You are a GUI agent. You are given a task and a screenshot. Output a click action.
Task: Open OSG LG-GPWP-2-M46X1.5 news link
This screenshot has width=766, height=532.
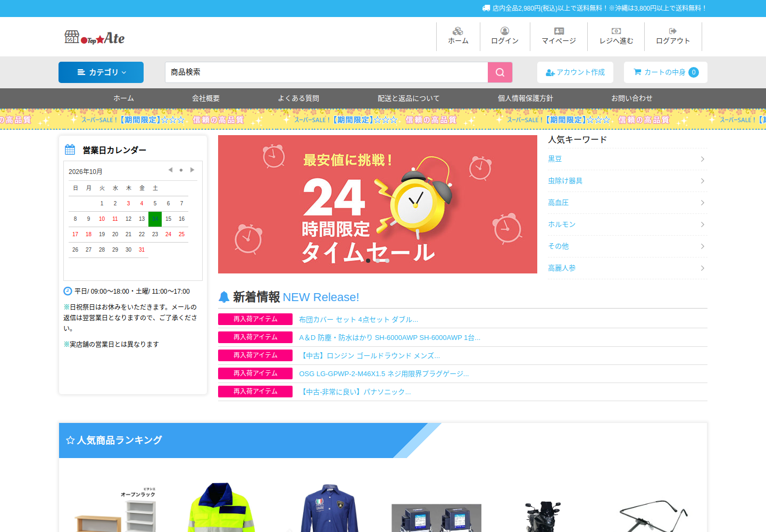pos(384,374)
